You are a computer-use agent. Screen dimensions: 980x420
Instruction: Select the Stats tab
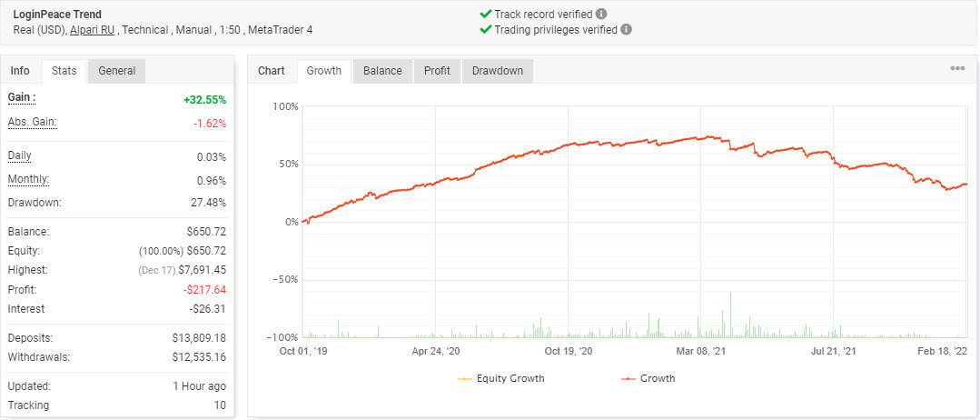[64, 71]
